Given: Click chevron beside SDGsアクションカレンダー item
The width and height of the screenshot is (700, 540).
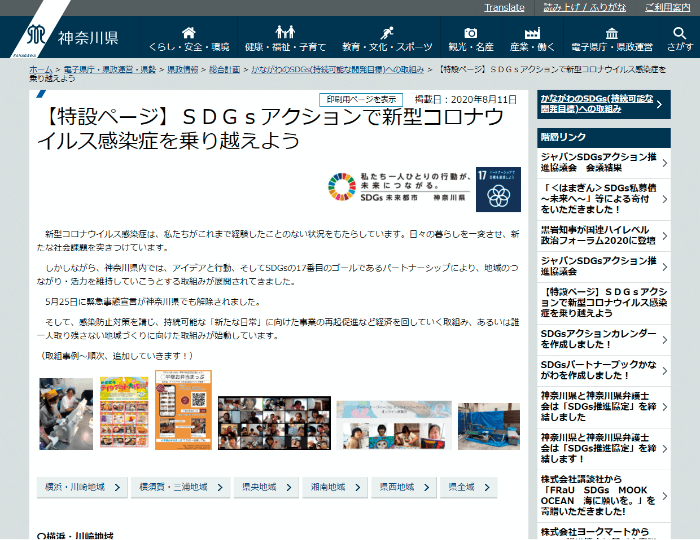Looking at the screenshot, I should click(664, 340).
